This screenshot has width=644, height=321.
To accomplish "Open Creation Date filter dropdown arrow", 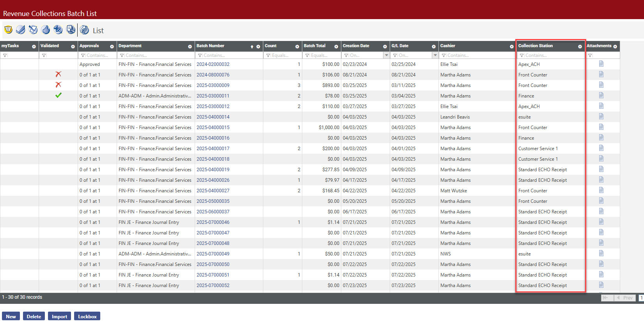I will [x=387, y=55].
